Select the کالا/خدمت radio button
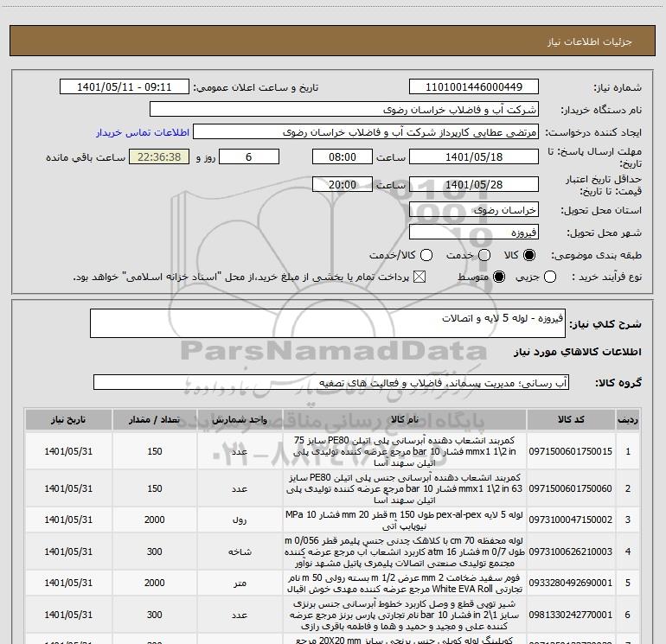 pyautogui.click(x=426, y=255)
